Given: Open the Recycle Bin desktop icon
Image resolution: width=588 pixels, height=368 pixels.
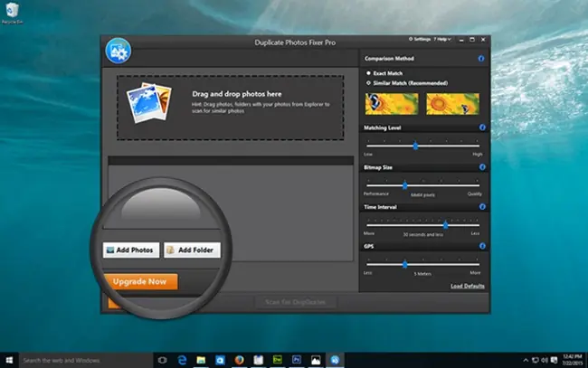Looking at the screenshot, I should [x=13, y=13].
